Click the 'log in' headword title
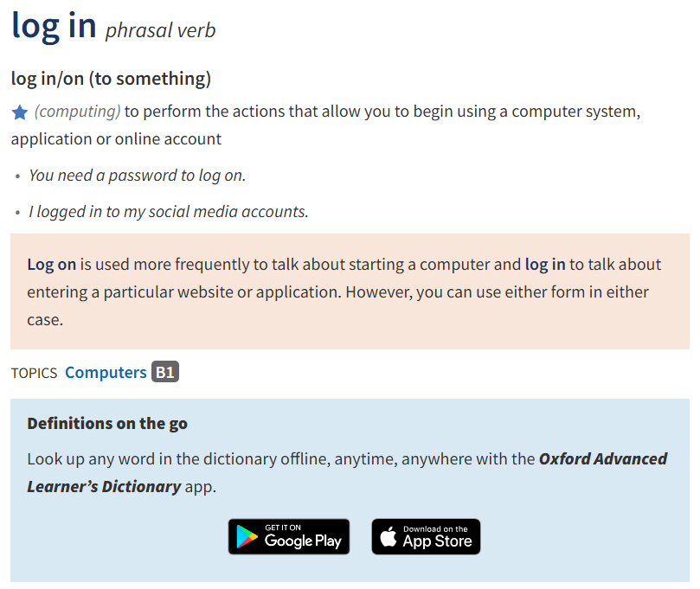 (54, 26)
